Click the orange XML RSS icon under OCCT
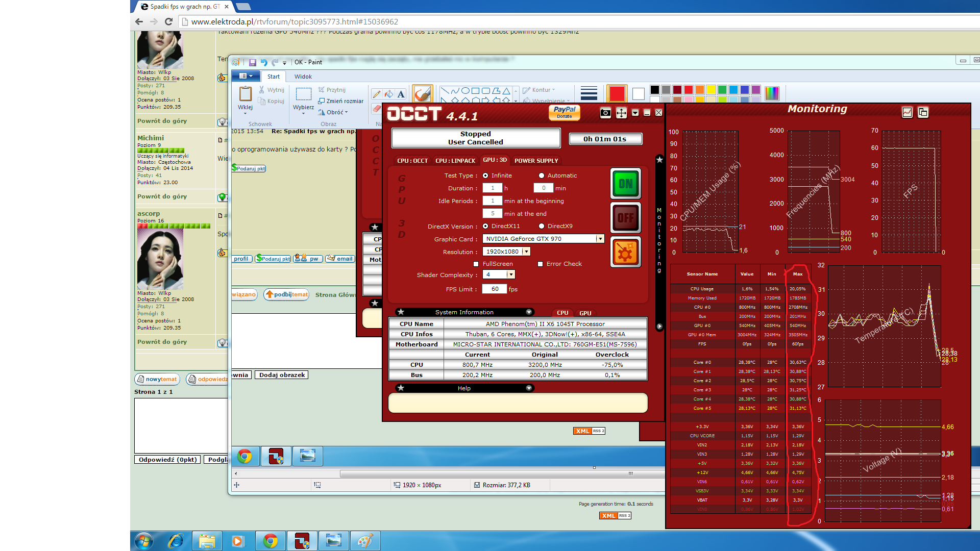980x551 pixels. point(589,431)
